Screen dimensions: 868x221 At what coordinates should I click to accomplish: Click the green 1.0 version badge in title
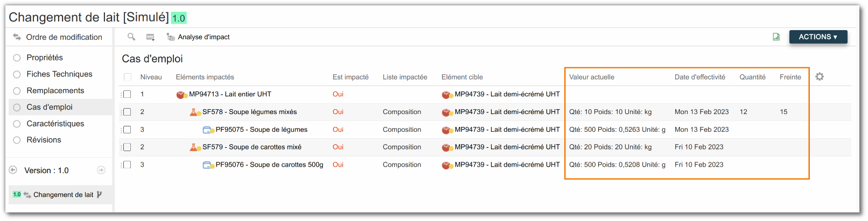[x=178, y=18]
